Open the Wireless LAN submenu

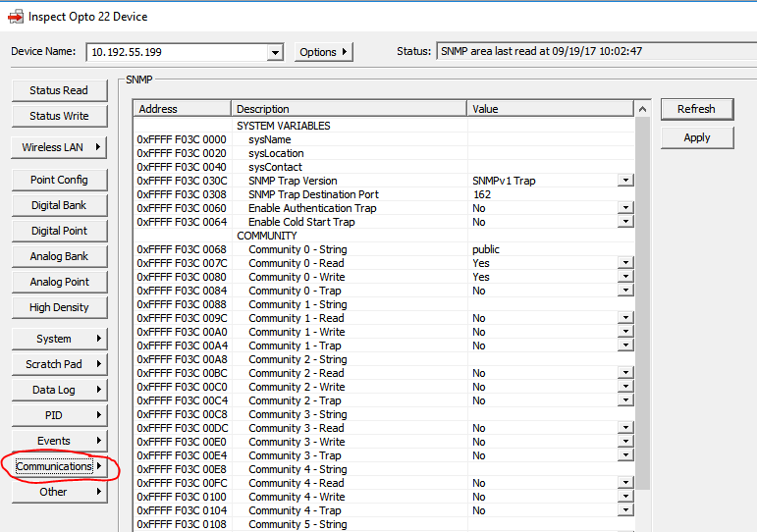[x=59, y=147]
